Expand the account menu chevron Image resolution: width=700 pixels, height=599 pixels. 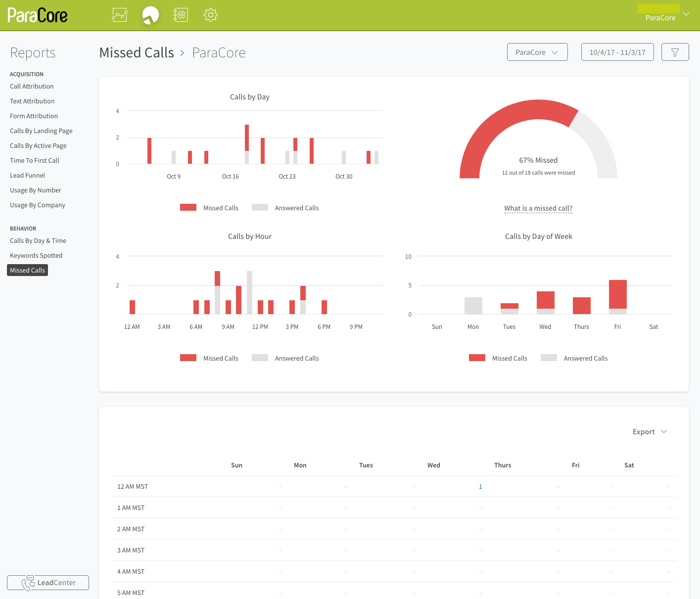pyautogui.click(x=686, y=14)
